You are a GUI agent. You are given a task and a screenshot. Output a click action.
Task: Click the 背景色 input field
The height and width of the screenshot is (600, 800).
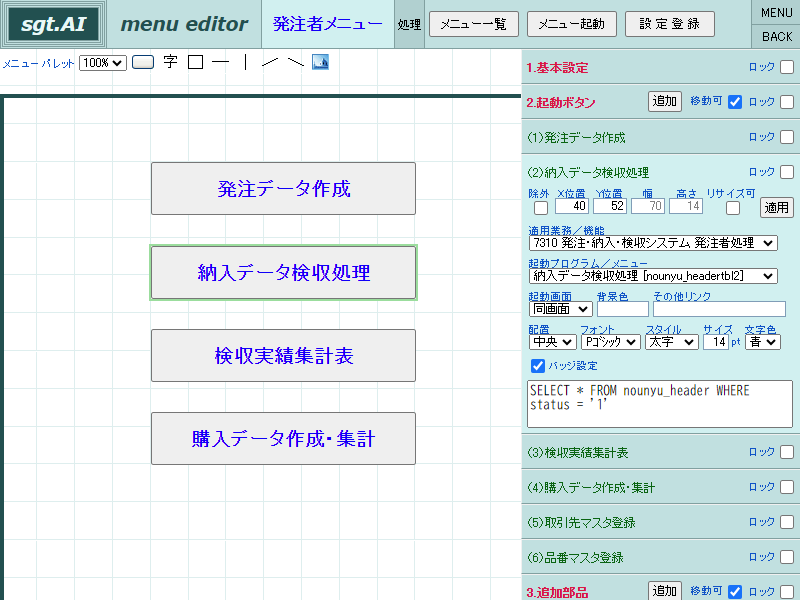pos(622,309)
